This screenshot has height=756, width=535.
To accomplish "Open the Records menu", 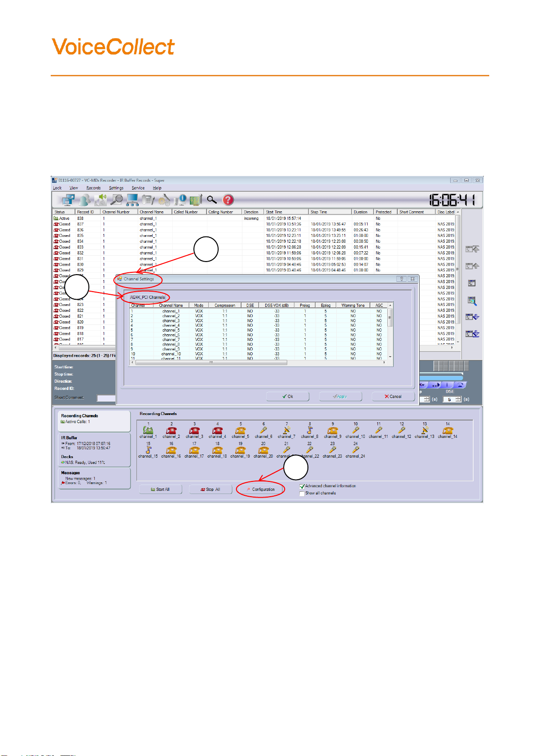I will pyautogui.click(x=93, y=188).
